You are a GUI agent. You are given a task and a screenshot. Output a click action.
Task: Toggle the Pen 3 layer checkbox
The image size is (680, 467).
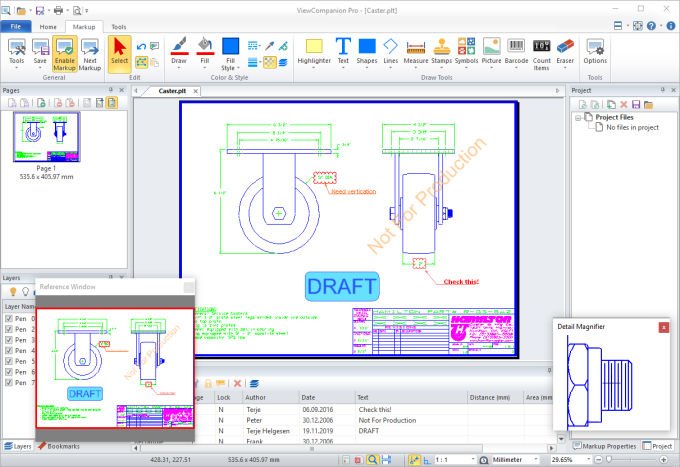pos(9,340)
